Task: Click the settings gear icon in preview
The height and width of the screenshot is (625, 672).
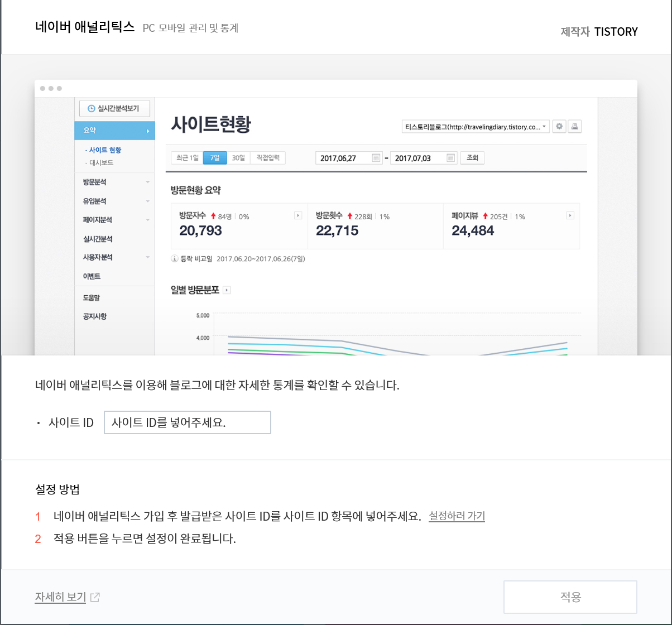Action: (x=559, y=127)
